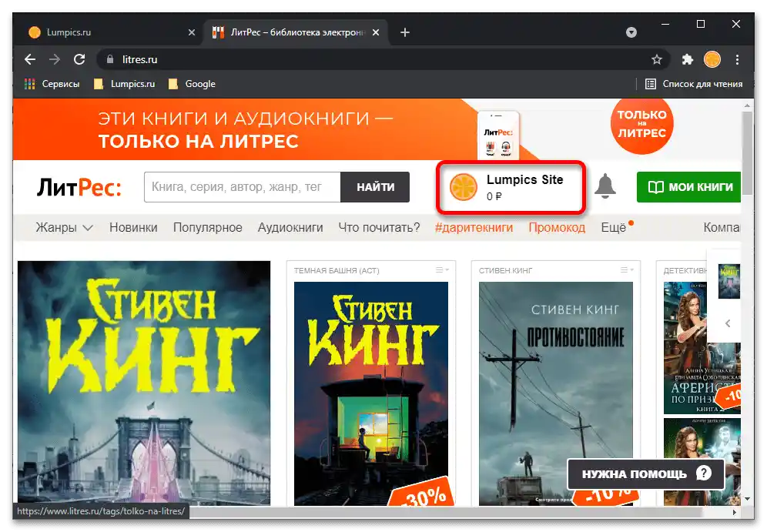This screenshot has height=532, width=767.
Task: Open the Google bookmark folder
Action: (x=192, y=84)
